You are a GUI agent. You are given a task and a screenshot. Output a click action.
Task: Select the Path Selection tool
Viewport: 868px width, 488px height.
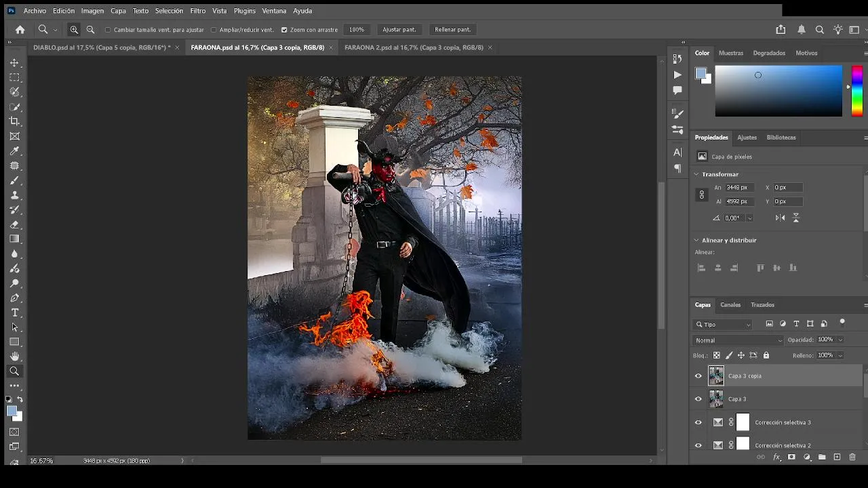[14, 327]
